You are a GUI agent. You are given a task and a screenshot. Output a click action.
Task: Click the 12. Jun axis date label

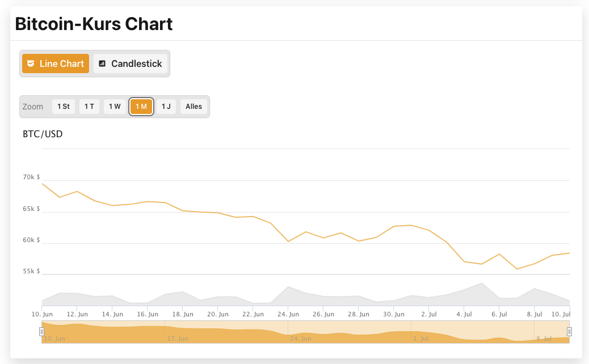(x=77, y=314)
